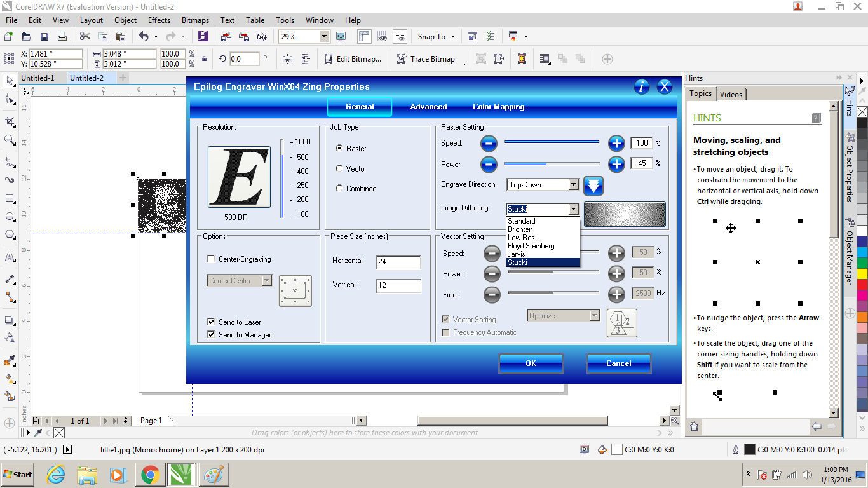The height and width of the screenshot is (488, 868).
Task: Click the Horizontal piece size field
Action: 398,262
